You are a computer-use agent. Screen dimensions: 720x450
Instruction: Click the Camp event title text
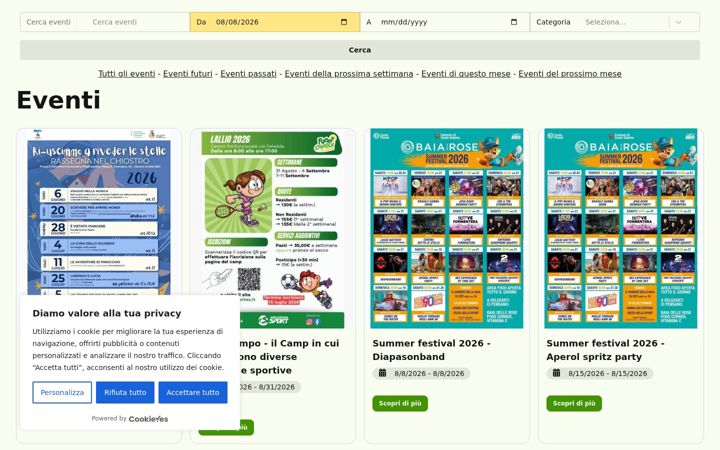click(289, 357)
